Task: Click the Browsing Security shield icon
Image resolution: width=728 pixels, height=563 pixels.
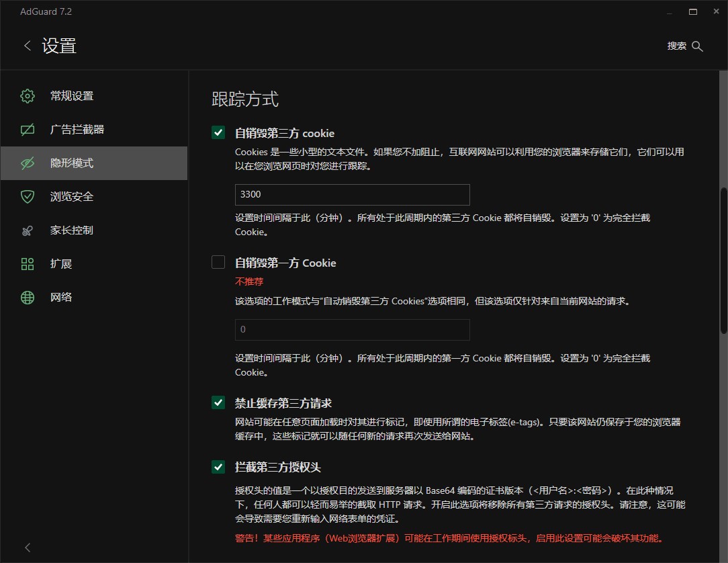Action: point(28,197)
